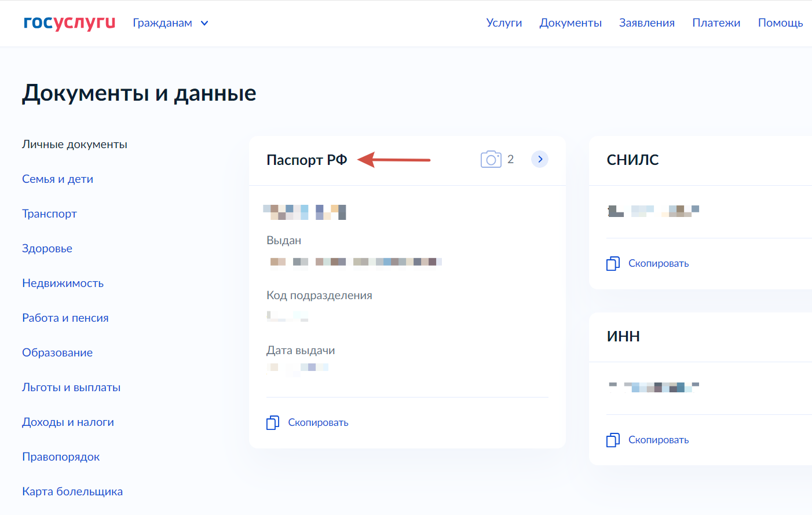Open the Недвижимость sidebar section
Screen dimensions: 812x515
tap(63, 284)
